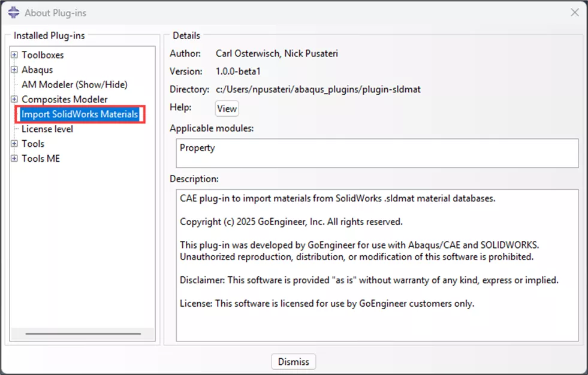Select the AM Modeler (Show/Hide) plug-in
This screenshot has width=588, height=375.
point(74,84)
